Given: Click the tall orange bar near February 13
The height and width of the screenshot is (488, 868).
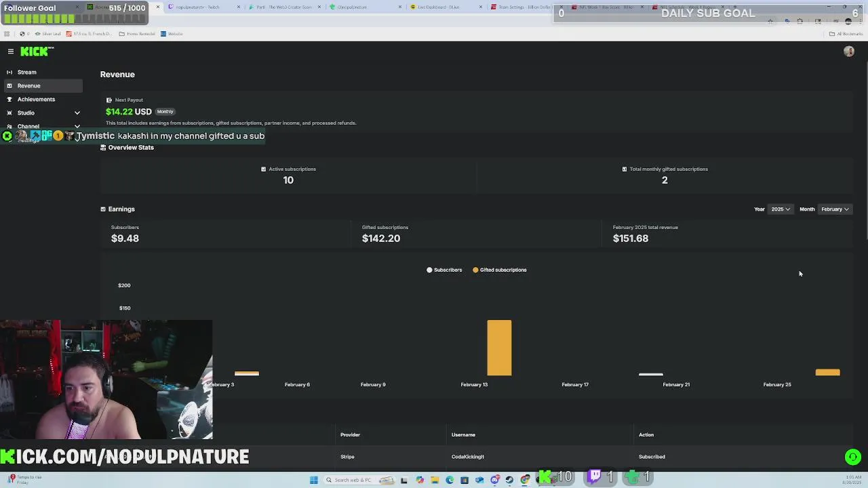Looking at the screenshot, I should [499, 348].
